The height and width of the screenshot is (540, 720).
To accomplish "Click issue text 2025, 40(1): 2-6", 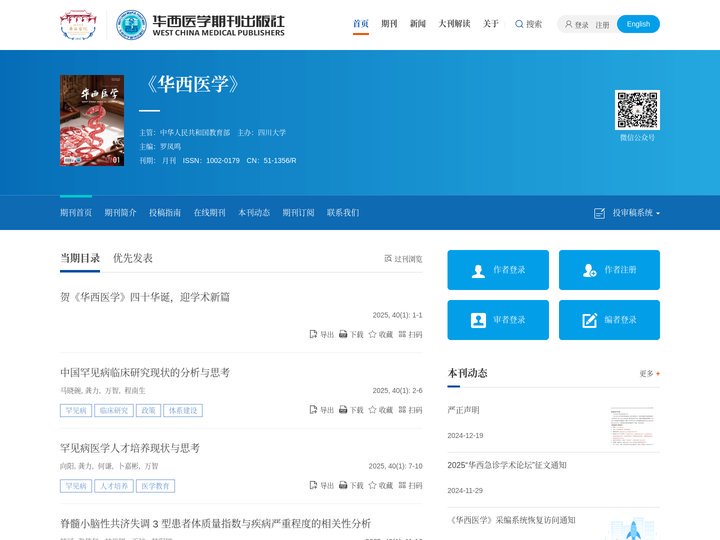I will (397, 390).
